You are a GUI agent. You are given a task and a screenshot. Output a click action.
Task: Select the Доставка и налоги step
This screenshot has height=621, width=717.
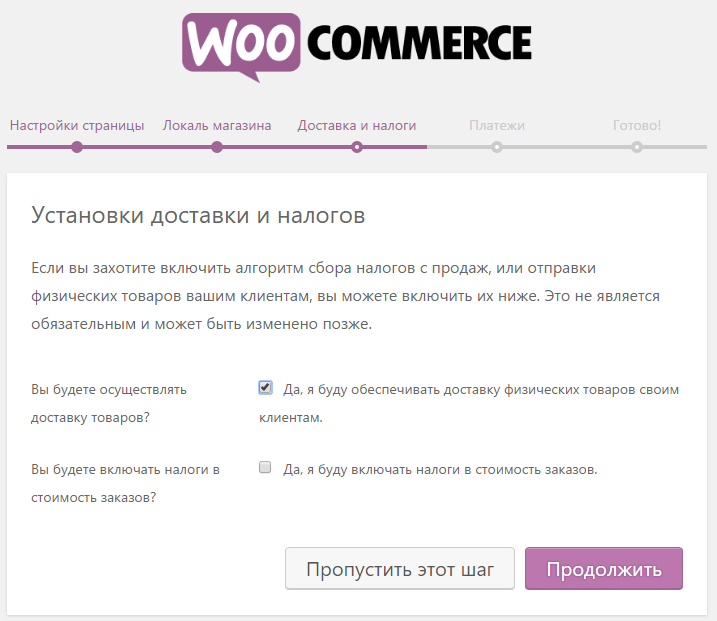[357, 125]
